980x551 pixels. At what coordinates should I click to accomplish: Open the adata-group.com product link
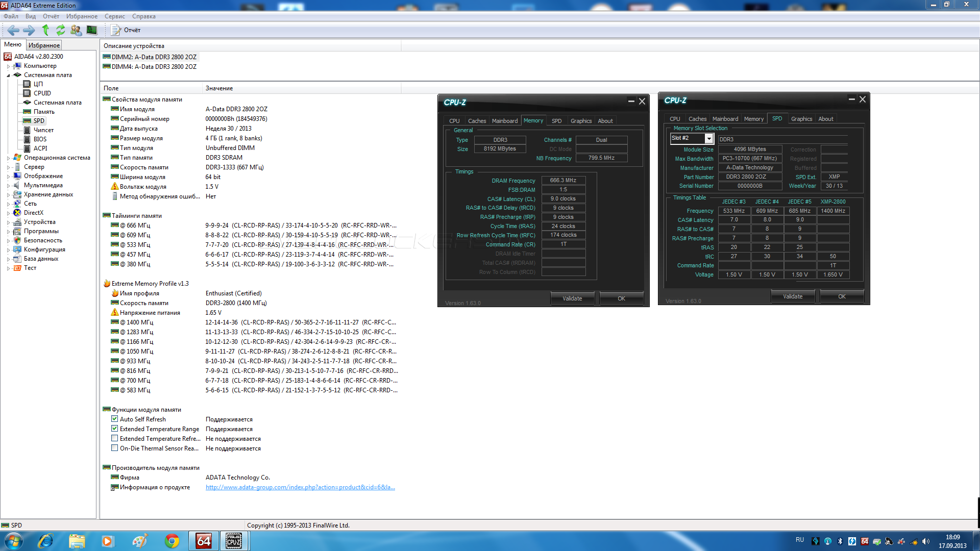tap(300, 487)
